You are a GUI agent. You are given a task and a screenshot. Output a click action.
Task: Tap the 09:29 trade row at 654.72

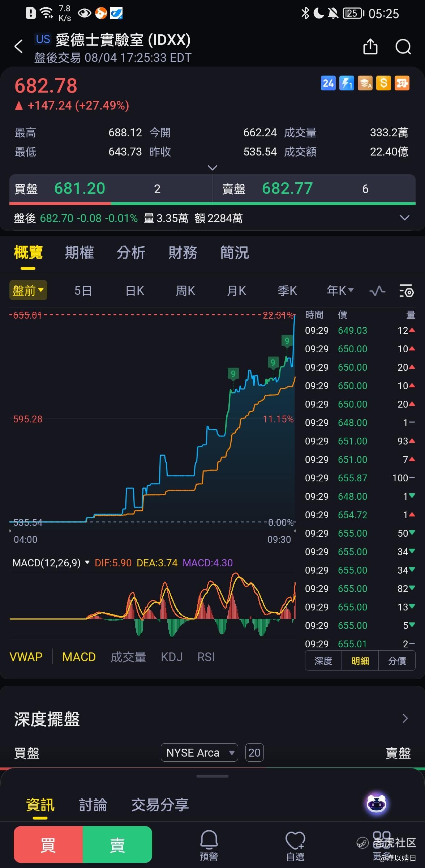(x=360, y=515)
